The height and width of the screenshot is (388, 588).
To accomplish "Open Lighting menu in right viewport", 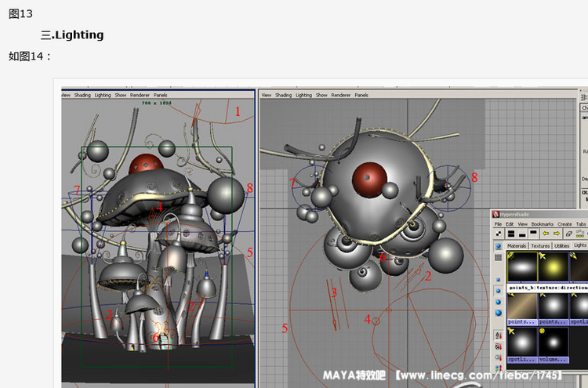I will (x=303, y=95).
